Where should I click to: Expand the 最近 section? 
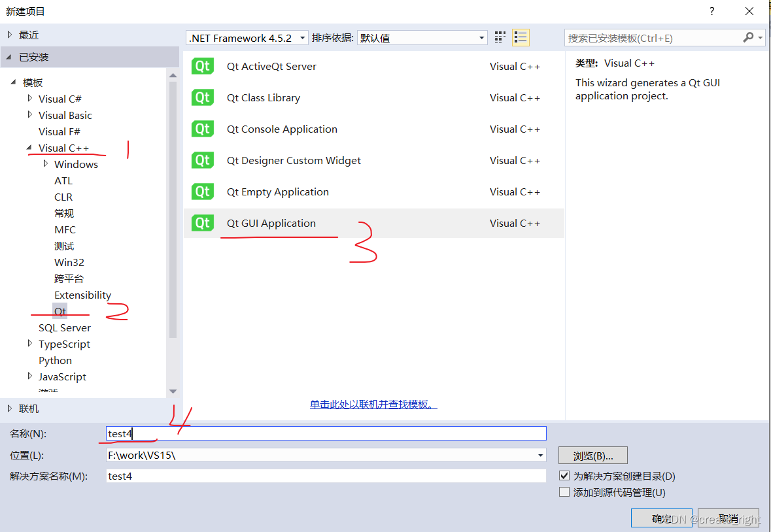(x=10, y=35)
